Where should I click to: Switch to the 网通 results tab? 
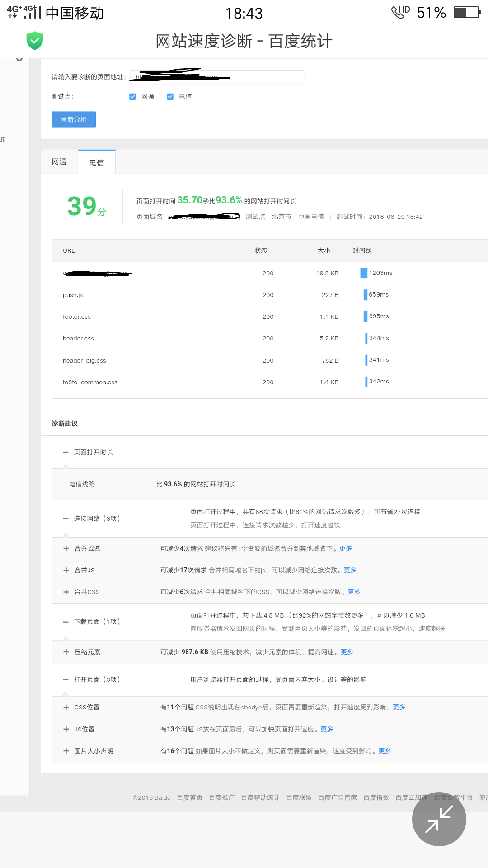click(x=59, y=162)
